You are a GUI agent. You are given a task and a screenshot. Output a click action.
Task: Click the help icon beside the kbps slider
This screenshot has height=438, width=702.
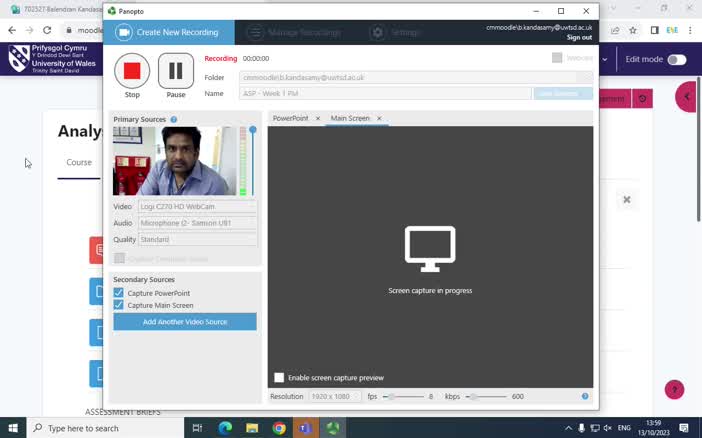585,396
